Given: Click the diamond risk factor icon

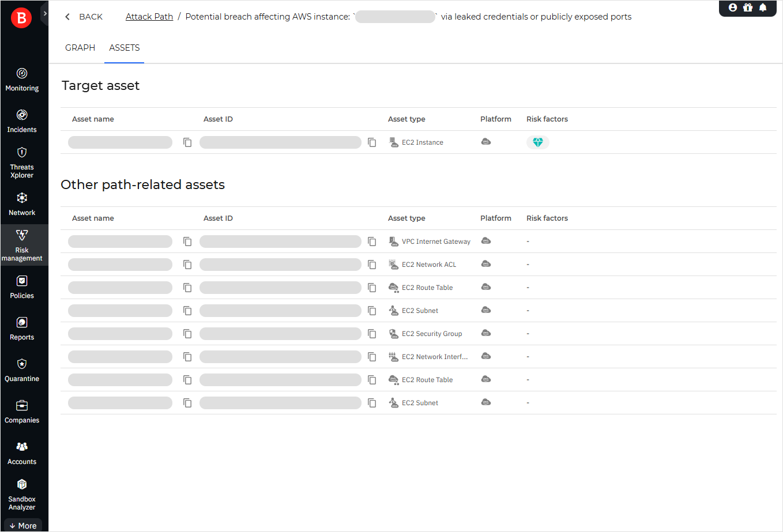Looking at the screenshot, I should (x=538, y=142).
